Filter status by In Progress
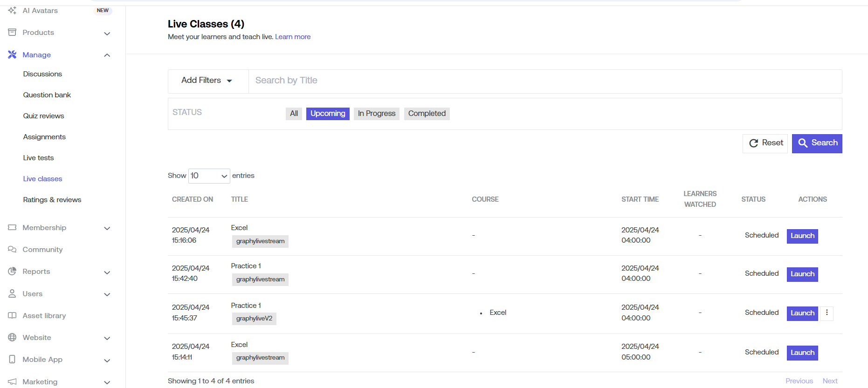The height and width of the screenshot is (388, 868). point(376,114)
